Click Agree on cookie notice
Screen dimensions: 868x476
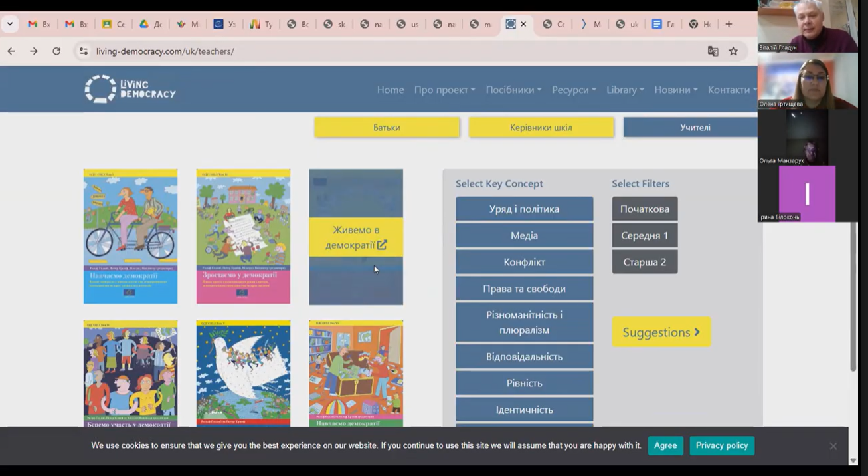(x=665, y=445)
